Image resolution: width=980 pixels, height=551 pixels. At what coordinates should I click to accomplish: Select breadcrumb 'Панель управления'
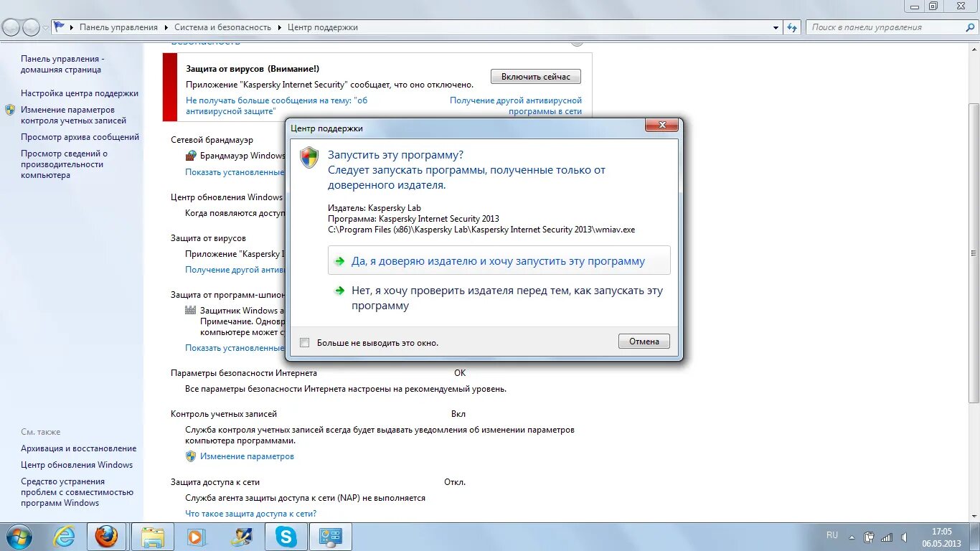click(x=118, y=27)
